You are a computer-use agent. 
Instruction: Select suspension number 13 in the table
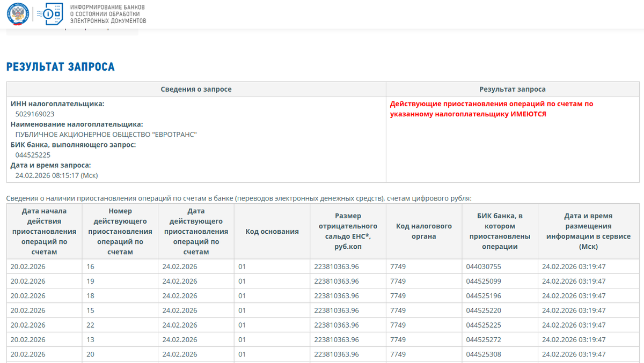pos(90,339)
